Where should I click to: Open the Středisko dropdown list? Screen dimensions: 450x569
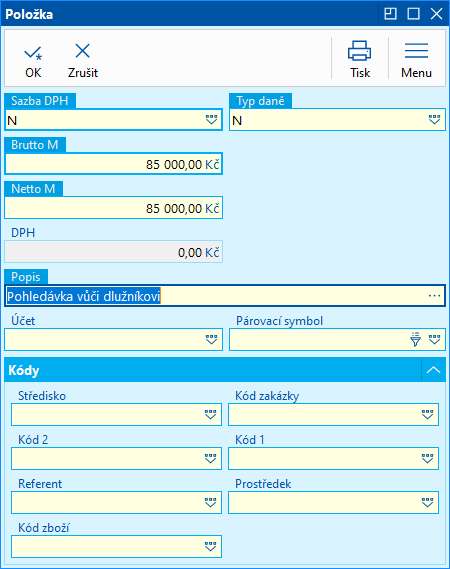pyautogui.click(x=210, y=414)
